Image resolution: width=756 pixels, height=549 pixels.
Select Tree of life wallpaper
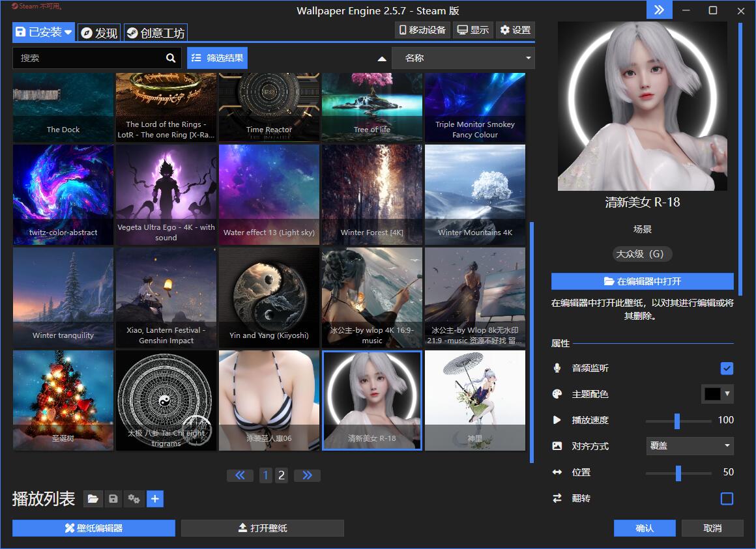pyautogui.click(x=372, y=107)
